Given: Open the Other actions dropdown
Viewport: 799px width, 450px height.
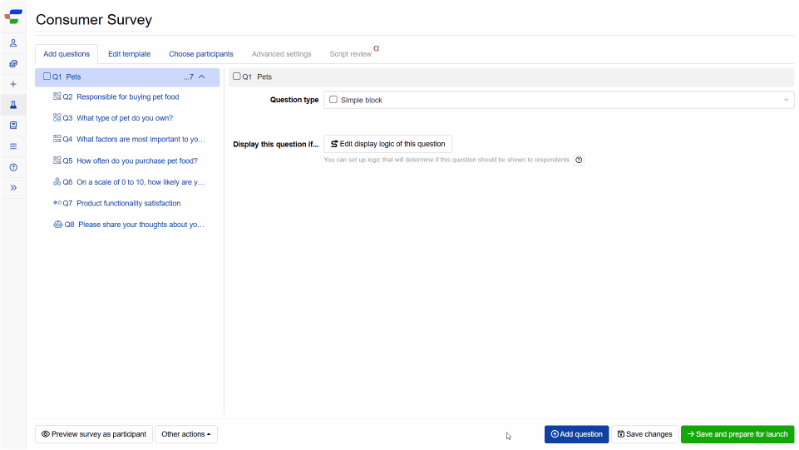Looking at the screenshot, I should tap(186, 434).
